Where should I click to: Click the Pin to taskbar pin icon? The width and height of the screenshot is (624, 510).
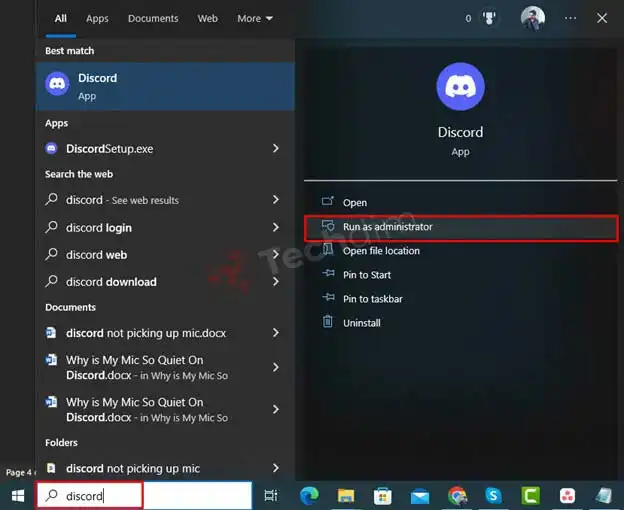click(x=328, y=297)
